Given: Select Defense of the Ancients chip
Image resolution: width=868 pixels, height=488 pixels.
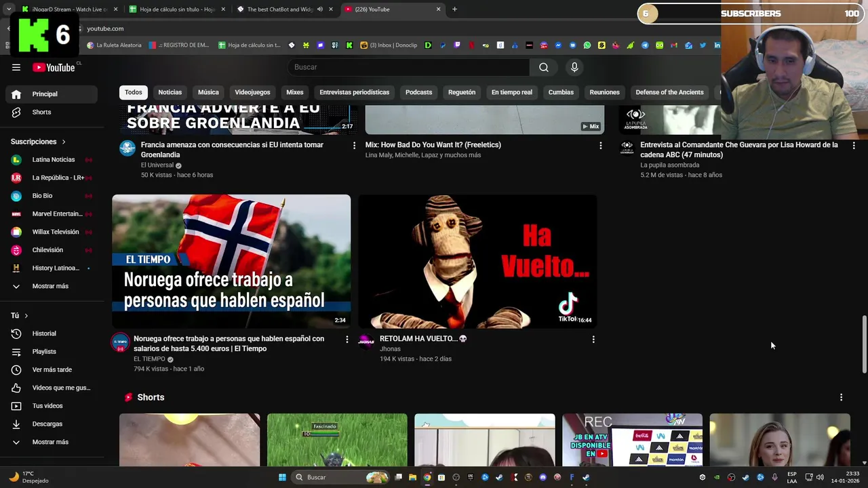Looking at the screenshot, I should click(669, 92).
